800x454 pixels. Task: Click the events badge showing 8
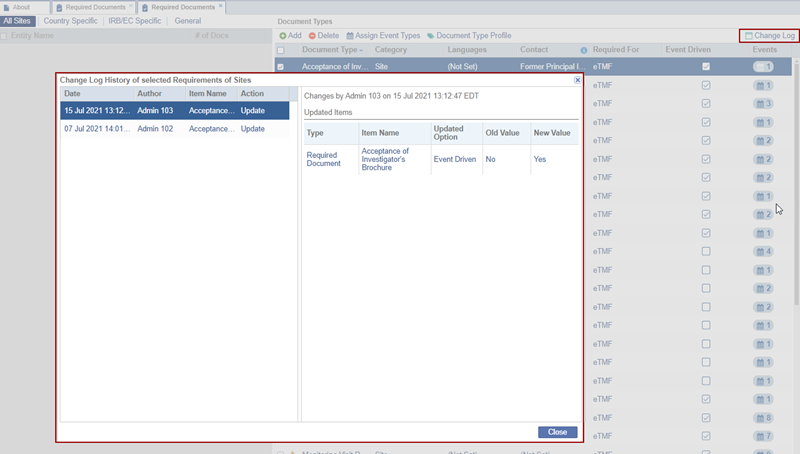[x=764, y=418]
